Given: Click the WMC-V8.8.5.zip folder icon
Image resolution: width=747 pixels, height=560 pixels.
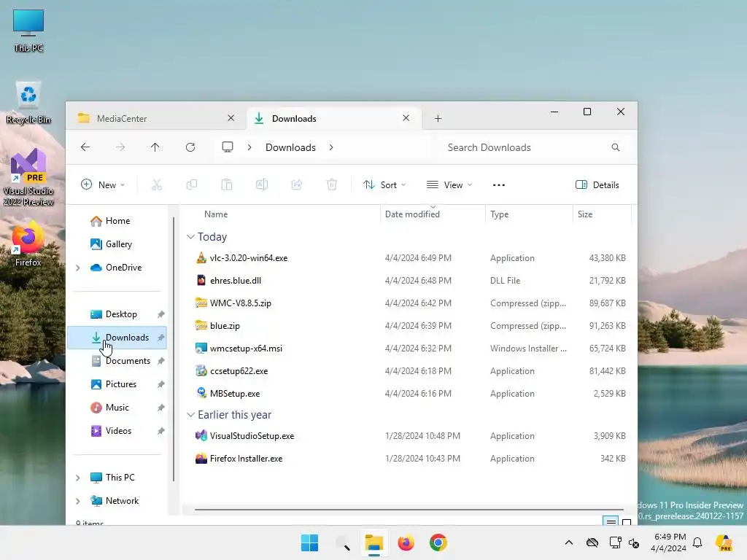Looking at the screenshot, I should click(201, 303).
